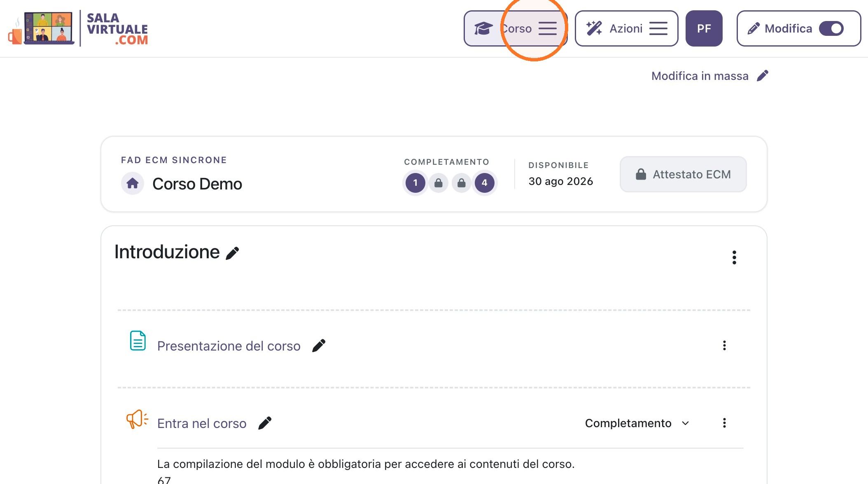This screenshot has height=484, width=868.
Task: Toggle the Modifica edit mode switch
Action: click(x=831, y=28)
